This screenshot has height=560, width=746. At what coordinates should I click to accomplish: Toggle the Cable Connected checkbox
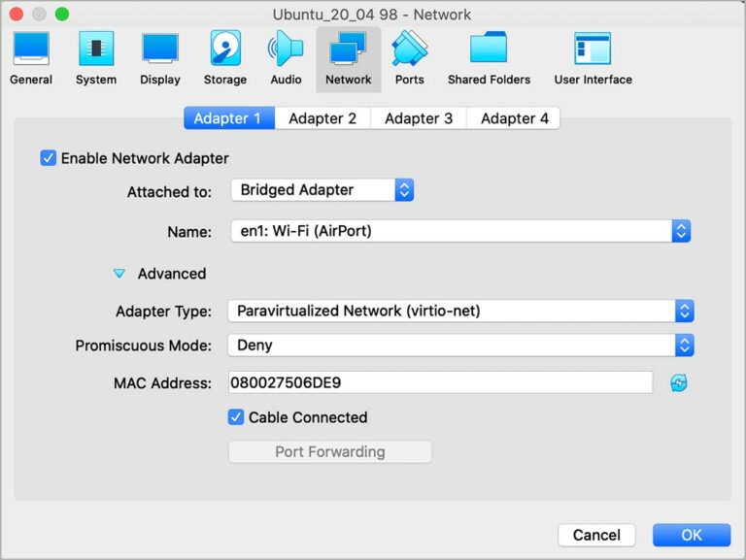click(236, 417)
